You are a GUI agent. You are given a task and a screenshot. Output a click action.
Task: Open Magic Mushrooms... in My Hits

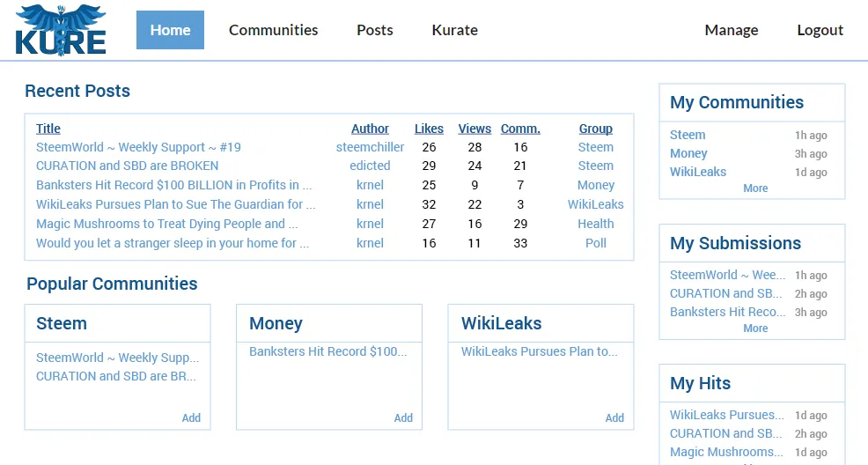(x=726, y=453)
